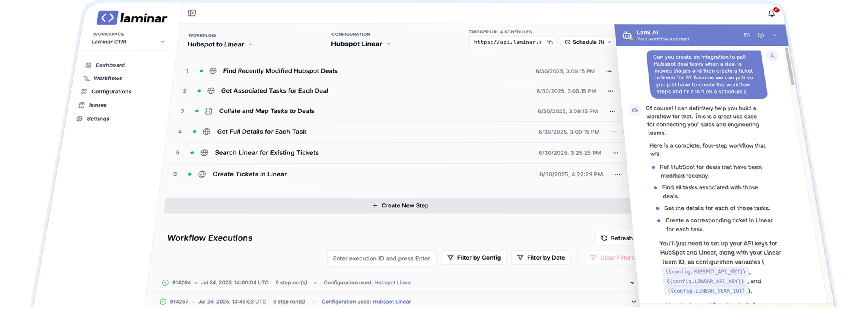This screenshot has height=326, width=868.
Task: Click the globe icon for step 1
Action: coord(213,71)
